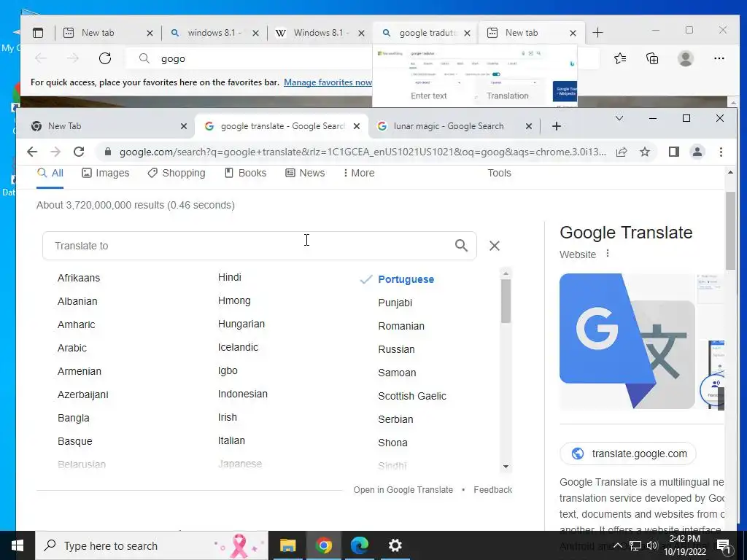The image size is (747, 560).
Task: Switch to the 'lunar magic - Google Search' tab
Action: [449, 126]
